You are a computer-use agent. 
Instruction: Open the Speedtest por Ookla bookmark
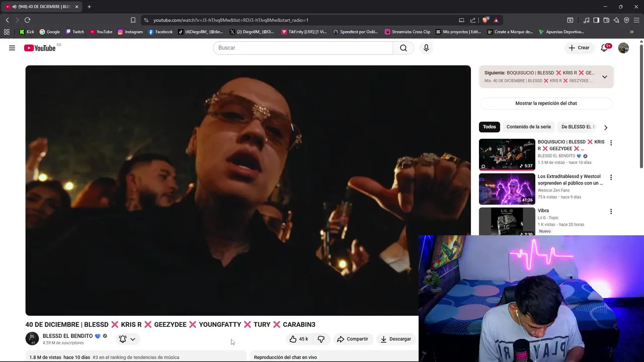point(356,32)
